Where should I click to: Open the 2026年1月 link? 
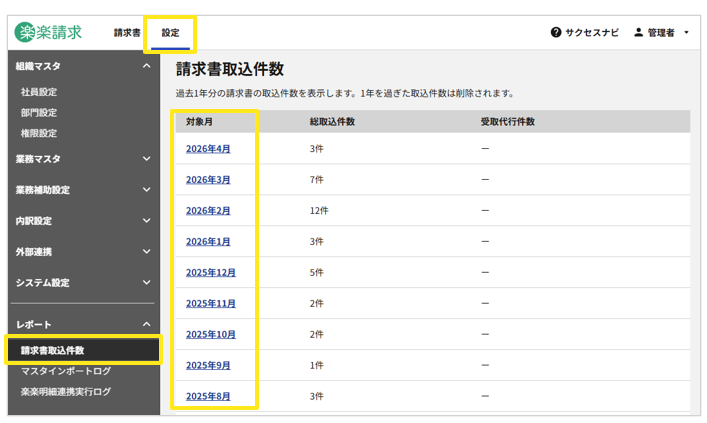click(x=208, y=242)
